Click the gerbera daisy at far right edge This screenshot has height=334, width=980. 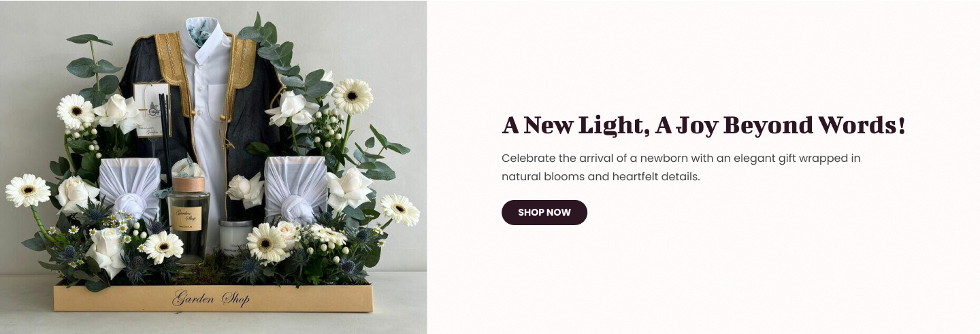click(399, 210)
